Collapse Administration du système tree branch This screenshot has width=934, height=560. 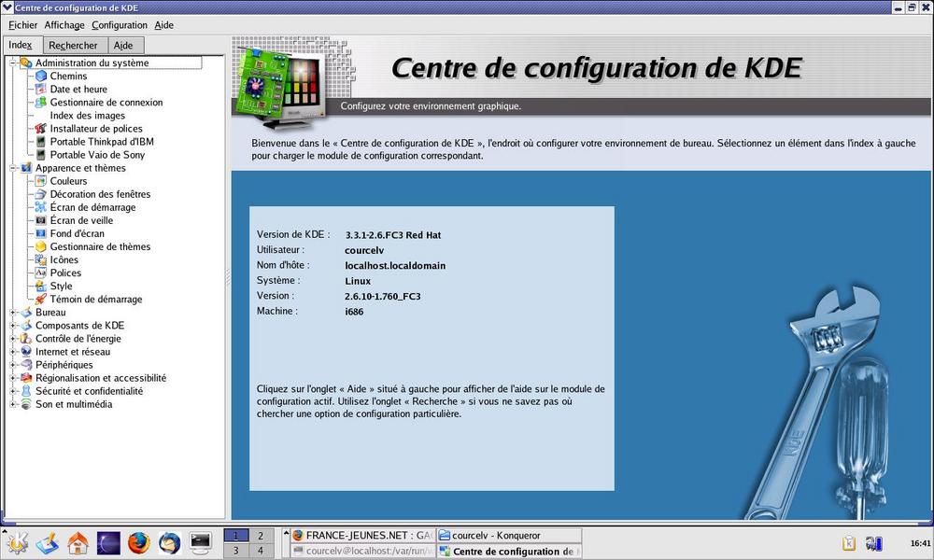click(x=12, y=63)
